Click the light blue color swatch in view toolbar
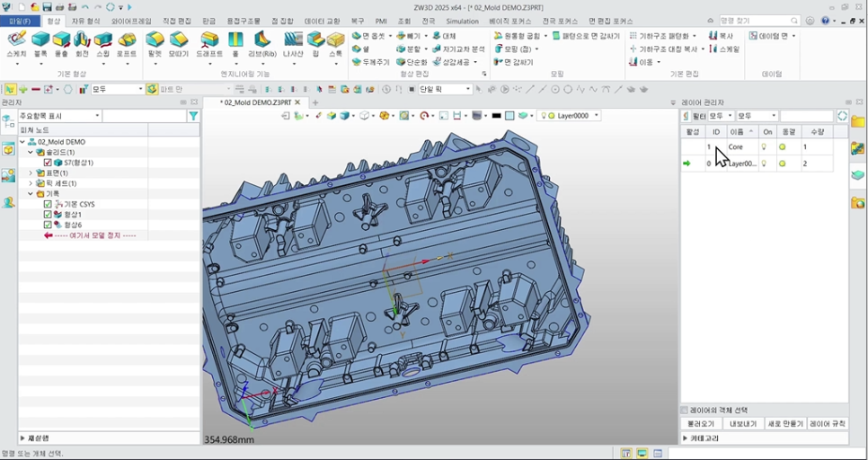This screenshot has width=868, height=460. [x=509, y=116]
